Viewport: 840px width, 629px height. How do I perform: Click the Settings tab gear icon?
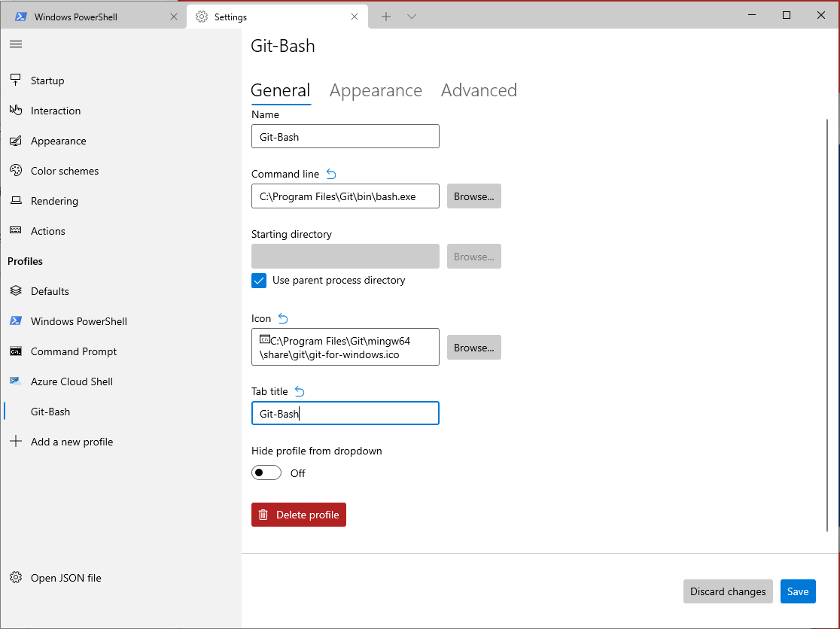(x=202, y=17)
